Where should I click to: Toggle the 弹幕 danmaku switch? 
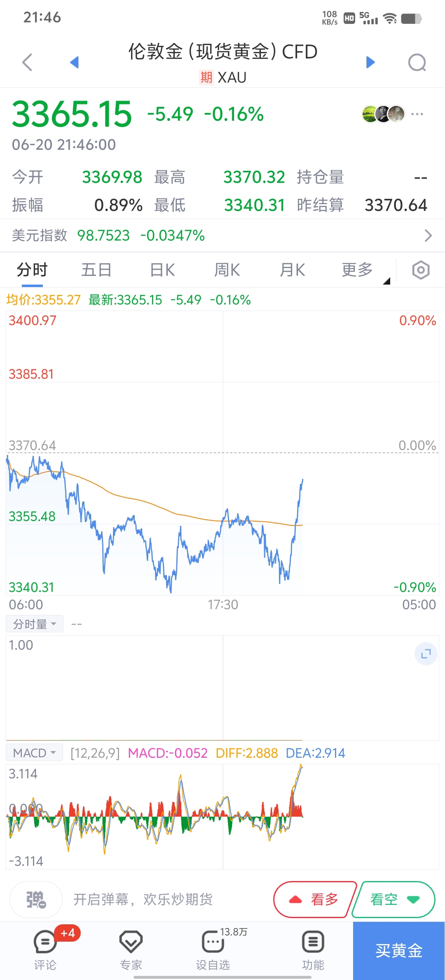click(36, 899)
